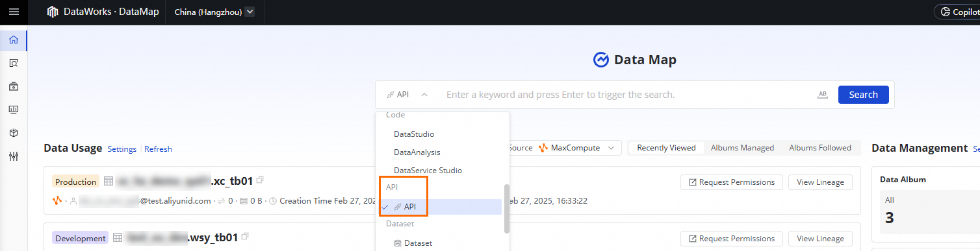The image size is (980, 251).
Task: Request Permissions for xc_tb01
Action: click(731, 182)
